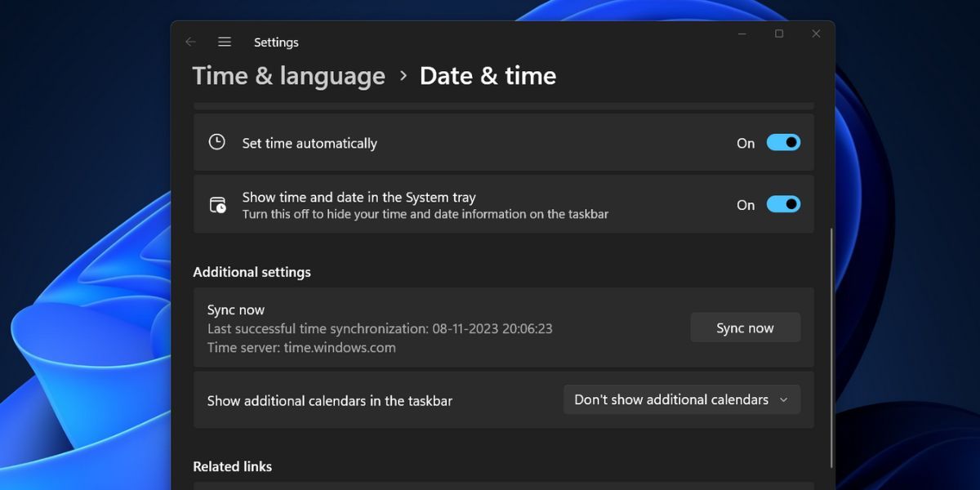
Task: Select the Additional settings section header
Action: tap(252, 271)
